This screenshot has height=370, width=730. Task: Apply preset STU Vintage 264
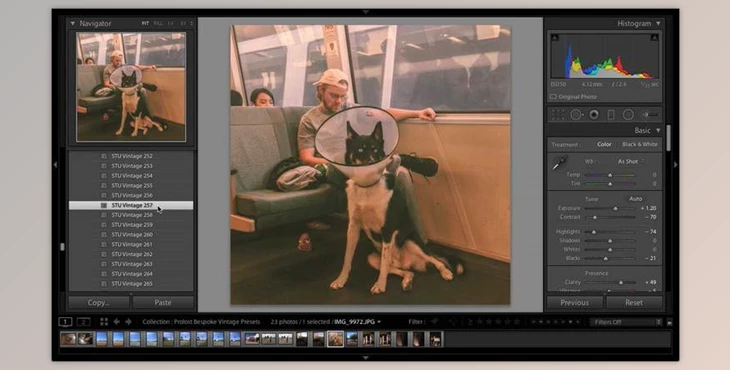(131, 274)
